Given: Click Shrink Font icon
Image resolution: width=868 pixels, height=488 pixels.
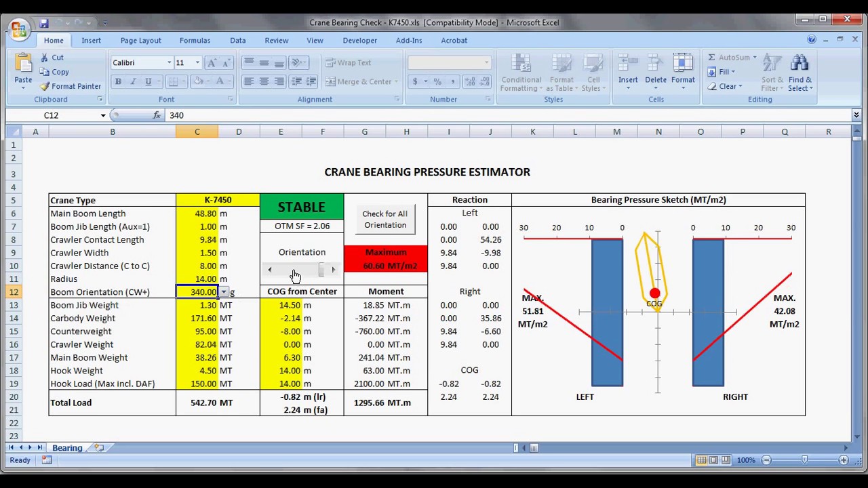Looking at the screenshot, I should pos(226,63).
